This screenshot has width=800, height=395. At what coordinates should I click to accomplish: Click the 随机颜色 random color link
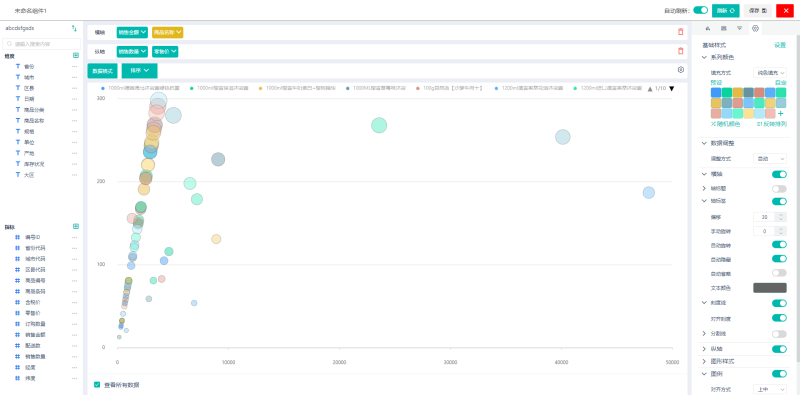tap(726, 124)
